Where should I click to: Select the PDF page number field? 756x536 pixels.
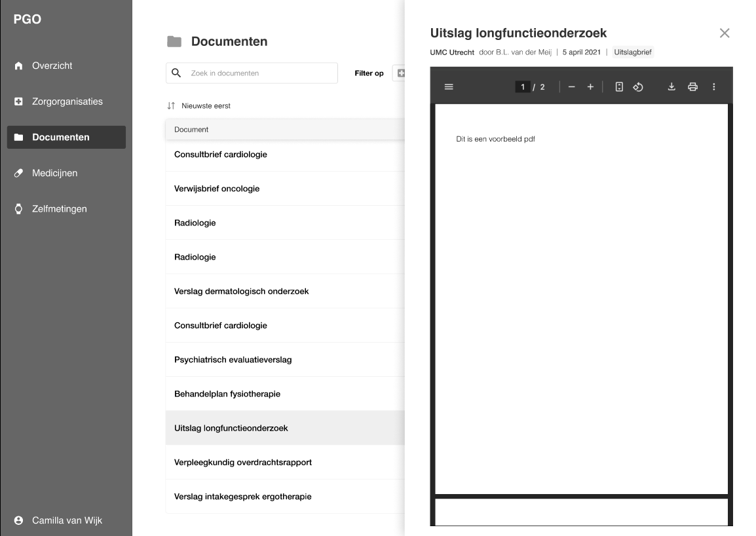click(522, 86)
